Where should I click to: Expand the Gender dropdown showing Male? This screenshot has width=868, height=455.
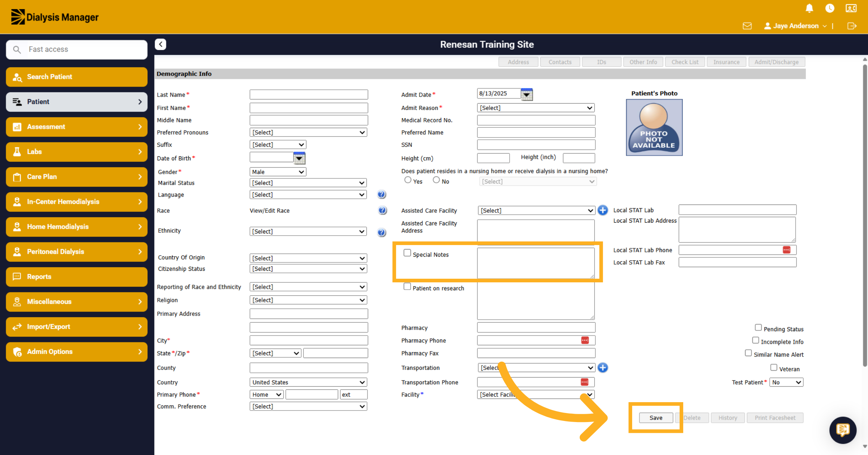(278, 172)
